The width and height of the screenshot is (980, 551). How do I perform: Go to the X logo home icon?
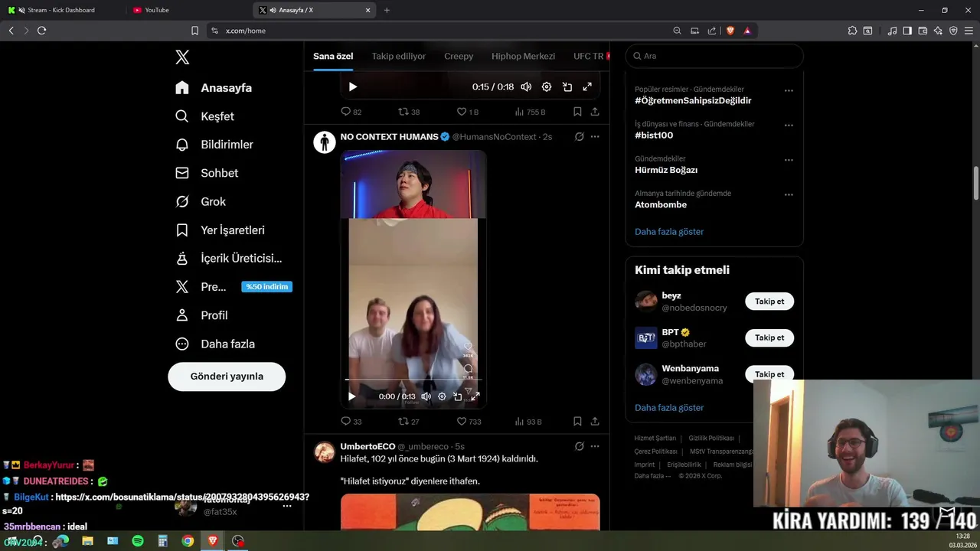182,57
